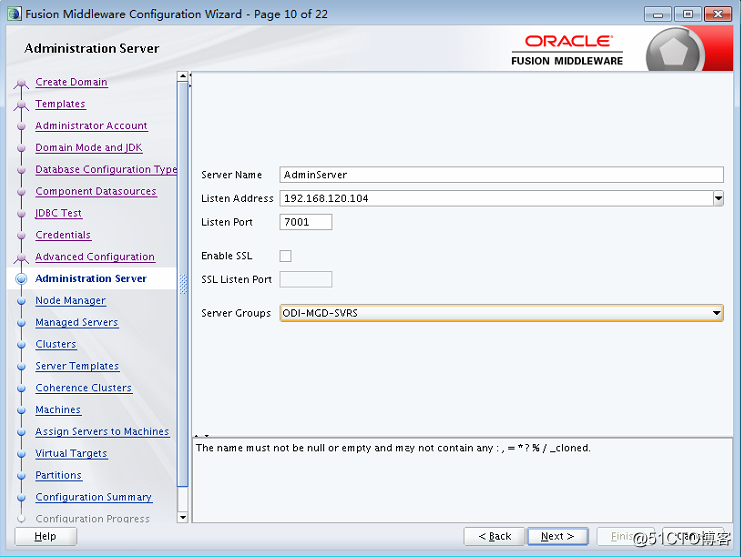
Task: Open Server Templates step
Action: 77,366
